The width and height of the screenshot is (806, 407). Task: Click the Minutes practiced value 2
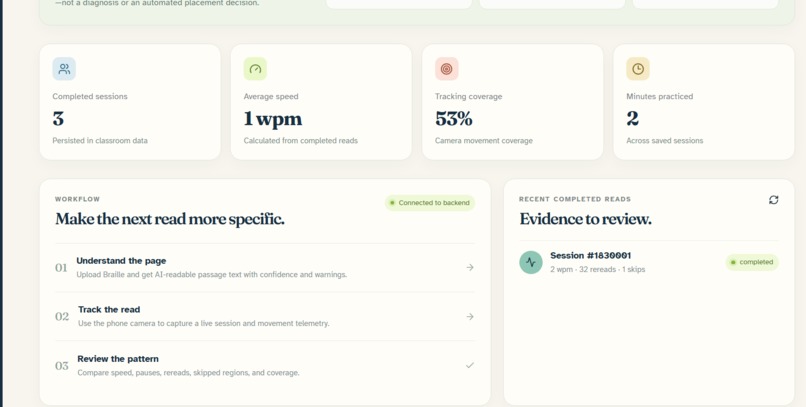632,119
